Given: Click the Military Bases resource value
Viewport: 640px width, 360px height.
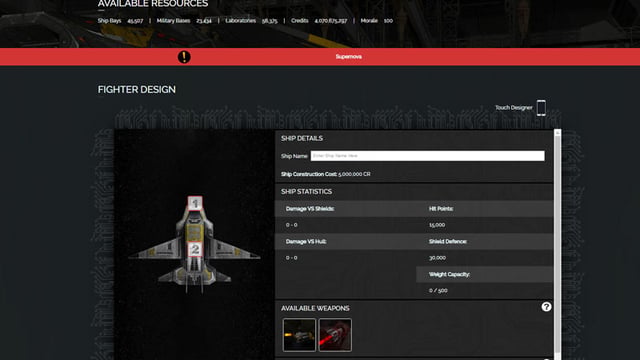Looking at the screenshot, I should (x=204, y=21).
